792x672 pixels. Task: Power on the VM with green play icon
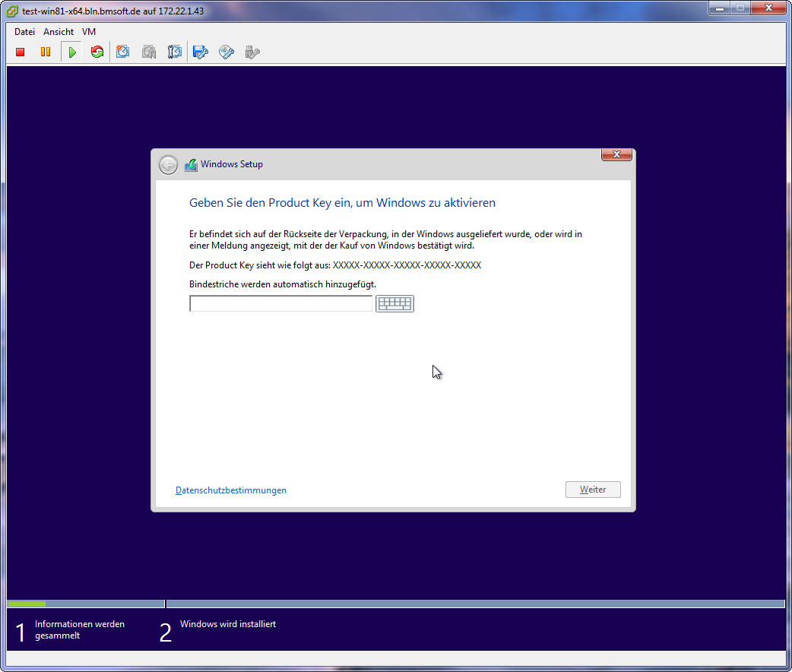pyautogui.click(x=71, y=52)
